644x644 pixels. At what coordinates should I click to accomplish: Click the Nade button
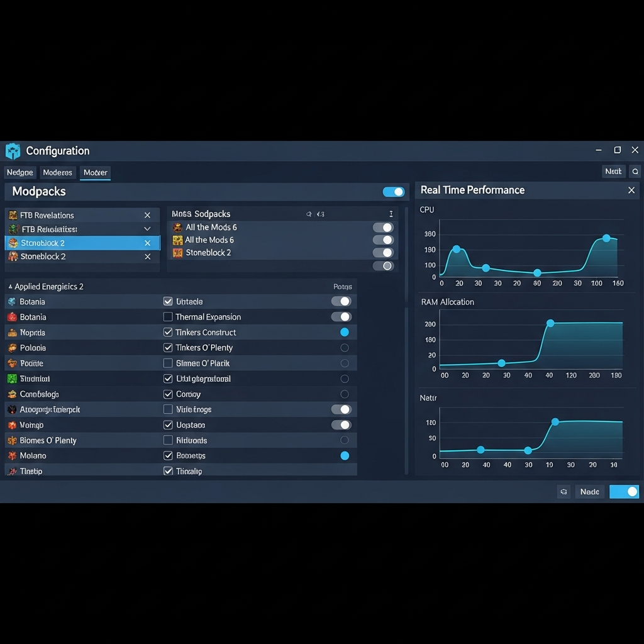click(x=589, y=492)
